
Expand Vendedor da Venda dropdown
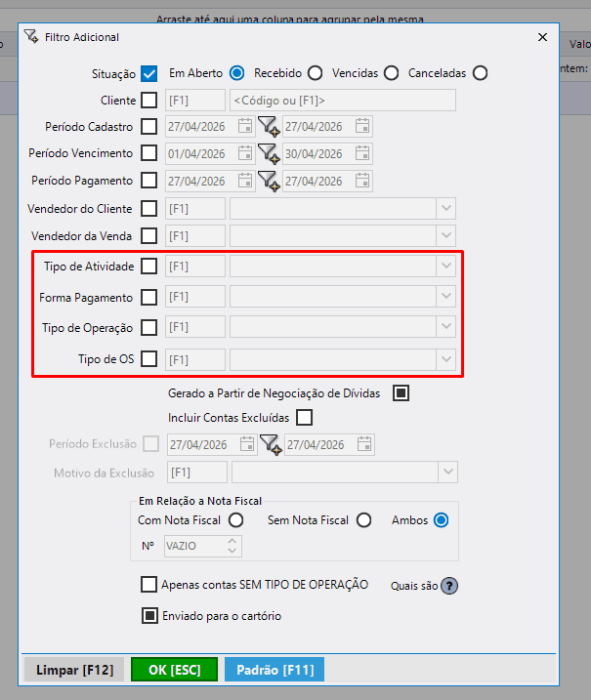[445, 235]
